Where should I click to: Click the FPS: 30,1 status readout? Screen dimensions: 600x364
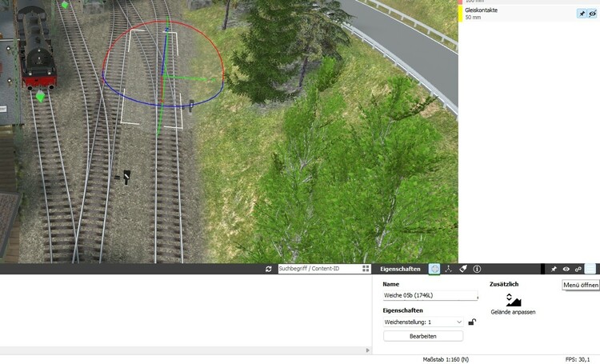click(x=577, y=359)
